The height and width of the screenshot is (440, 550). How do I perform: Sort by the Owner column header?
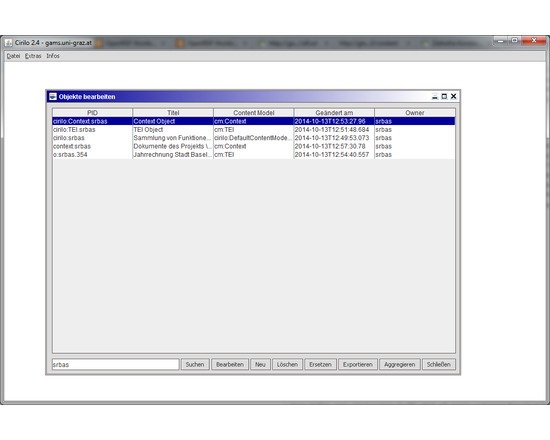coord(415,113)
